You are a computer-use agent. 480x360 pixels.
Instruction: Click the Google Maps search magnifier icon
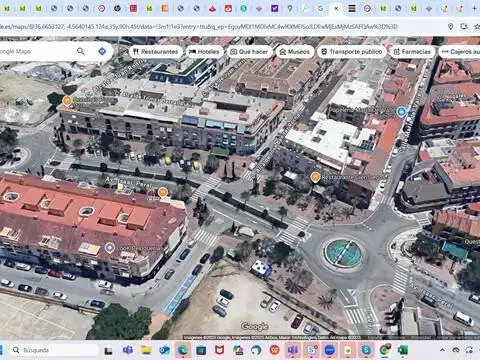coord(81,51)
